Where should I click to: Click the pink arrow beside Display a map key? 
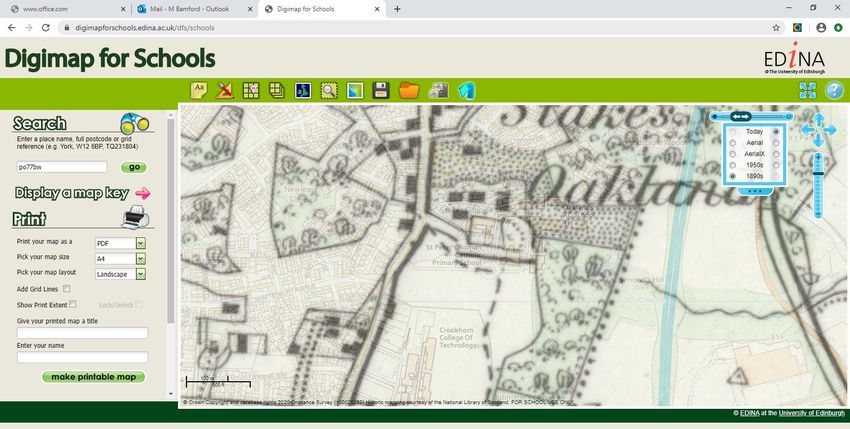point(143,193)
